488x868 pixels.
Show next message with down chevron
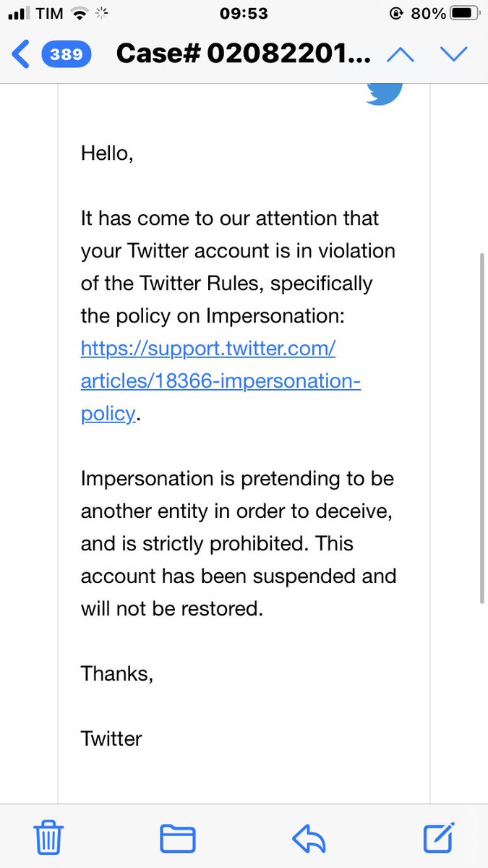[455, 54]
